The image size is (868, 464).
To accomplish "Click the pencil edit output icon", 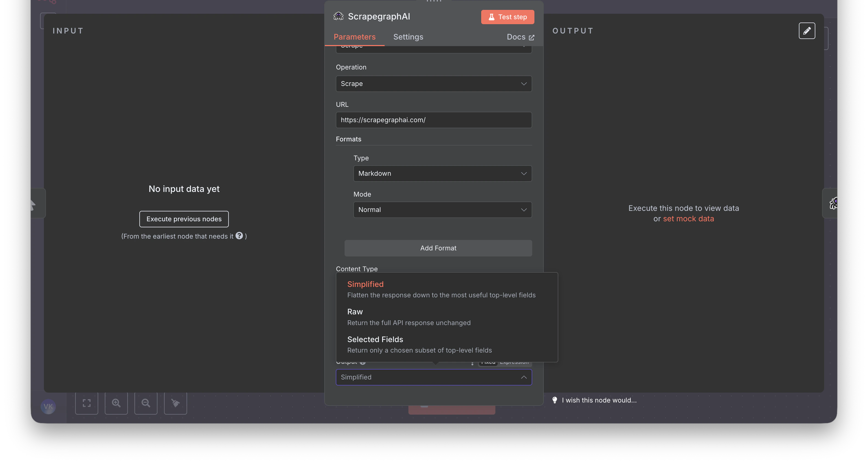I will point(807,31).
